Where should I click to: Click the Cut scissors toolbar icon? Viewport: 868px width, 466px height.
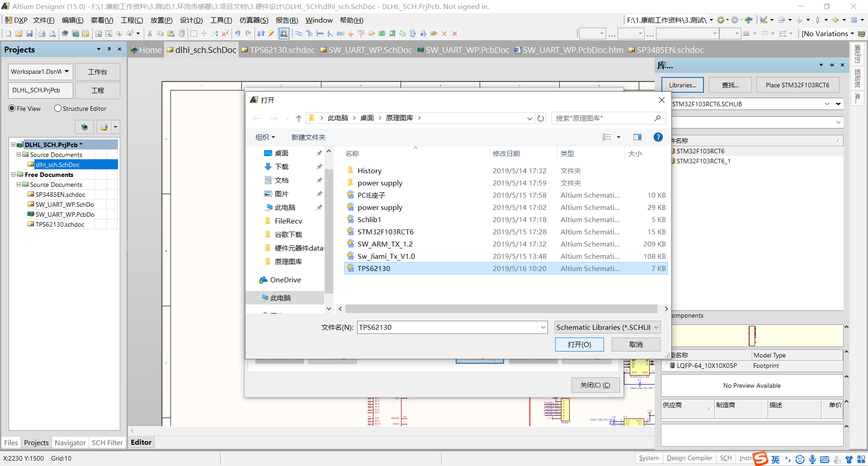[150, 33]
